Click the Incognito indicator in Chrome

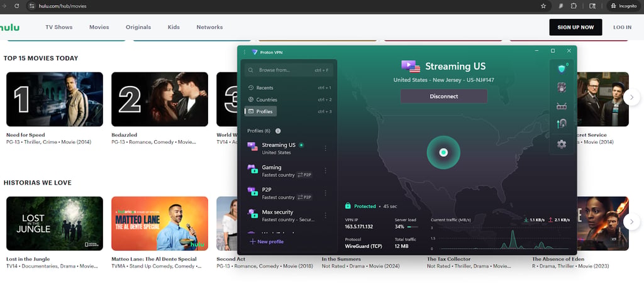click(x=624, y=6)
